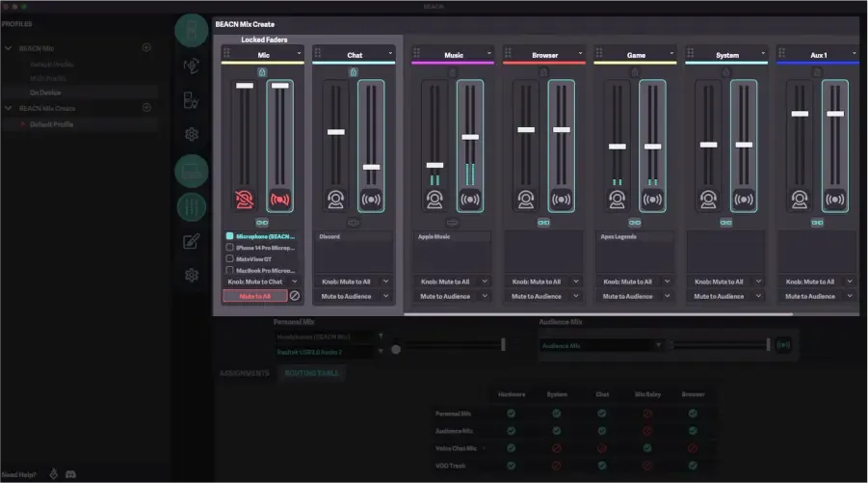Click the horizontal mixer scrollbar
The width and height of the screenshot is (868, 483).
[598, 314]
